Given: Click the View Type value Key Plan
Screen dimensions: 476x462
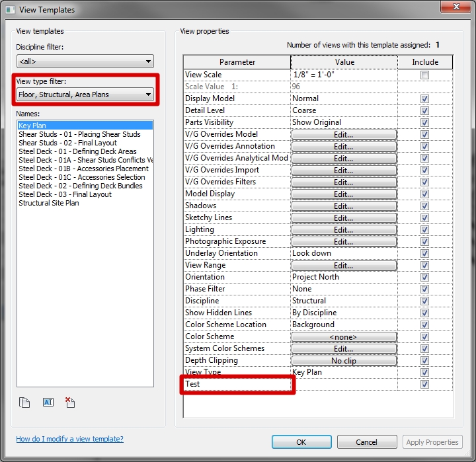Looking at the screenshot, I should (344, 372).
